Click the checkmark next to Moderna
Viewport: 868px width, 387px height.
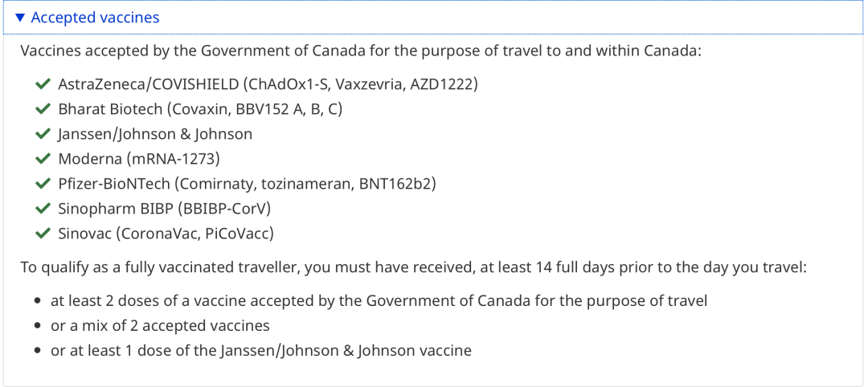coord(43,159)
